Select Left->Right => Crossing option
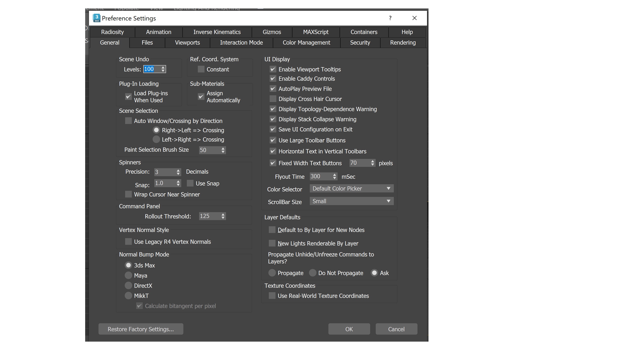The image size is (636, 364). pyautogui.click(x=156, y=139)
